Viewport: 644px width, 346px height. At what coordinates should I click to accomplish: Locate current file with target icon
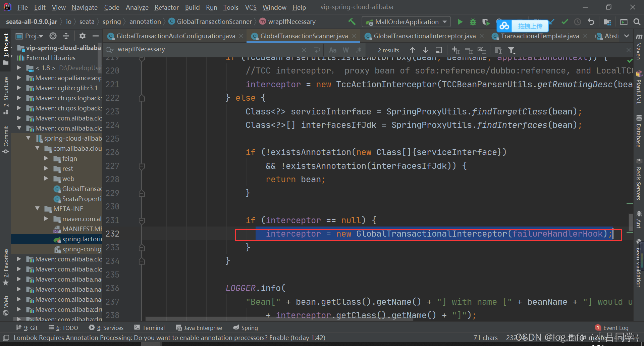click(53, 36)
